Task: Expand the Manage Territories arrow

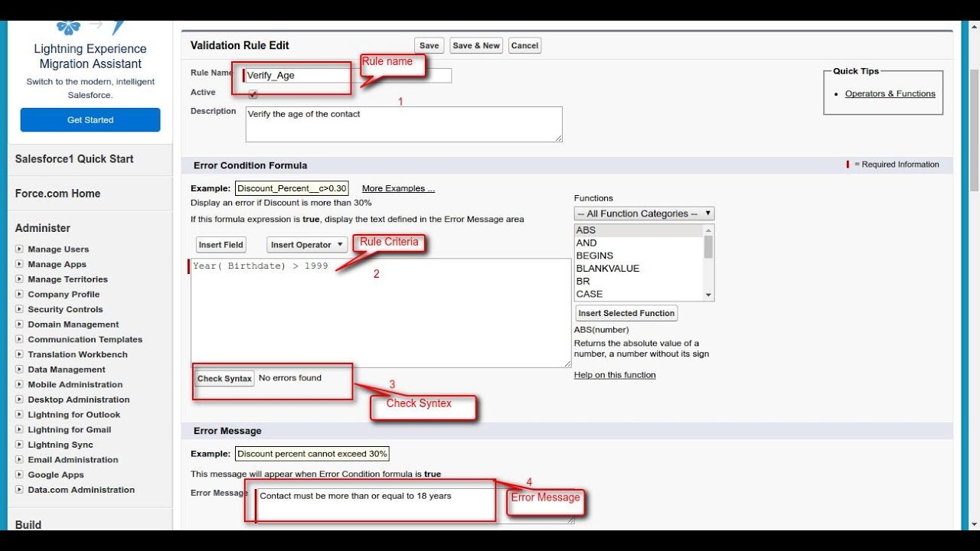Action: (x=19, y=279)
